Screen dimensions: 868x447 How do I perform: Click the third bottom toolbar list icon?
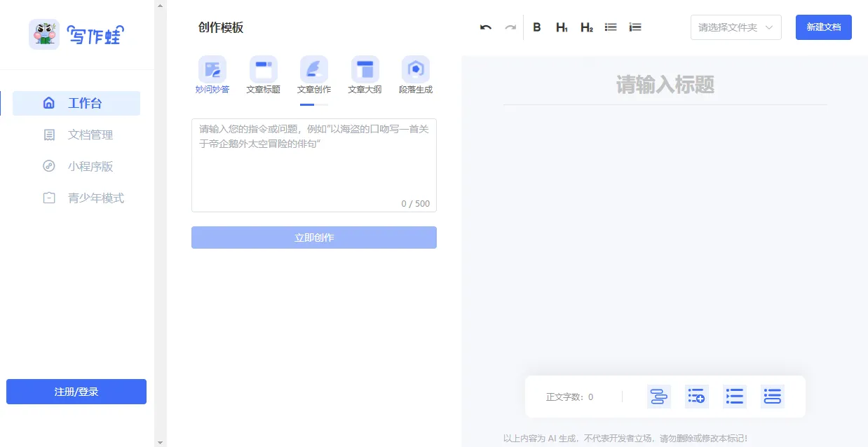coord(735,397)
